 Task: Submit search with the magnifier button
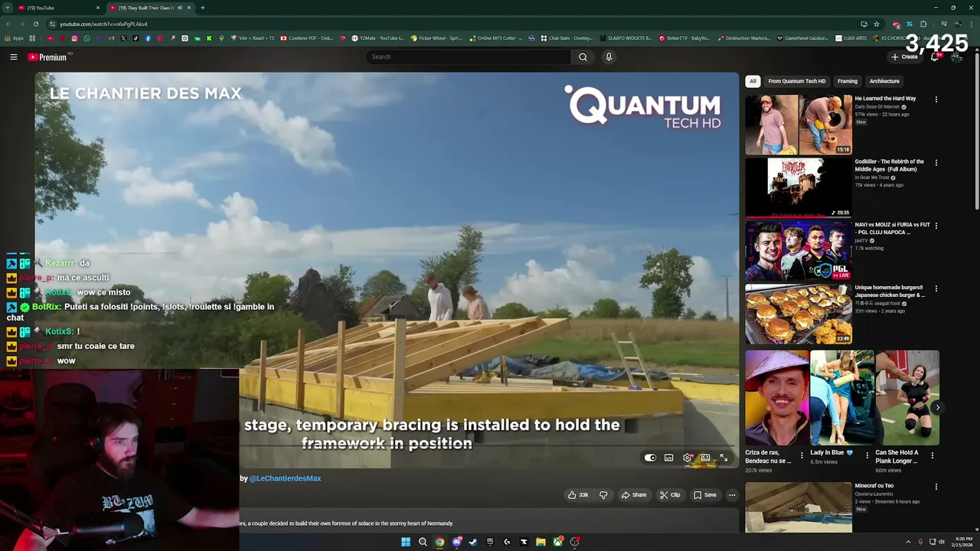pos(583,57)
